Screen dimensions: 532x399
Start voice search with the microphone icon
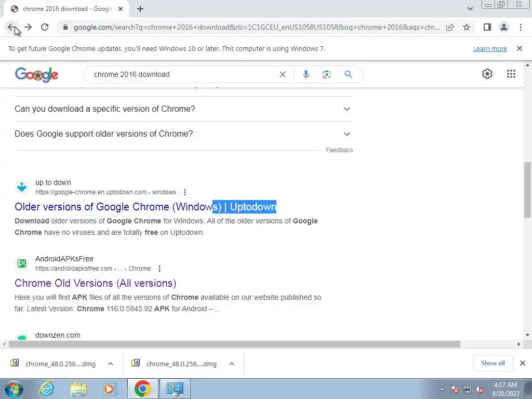pyautogui.click(x=305, y=74)
